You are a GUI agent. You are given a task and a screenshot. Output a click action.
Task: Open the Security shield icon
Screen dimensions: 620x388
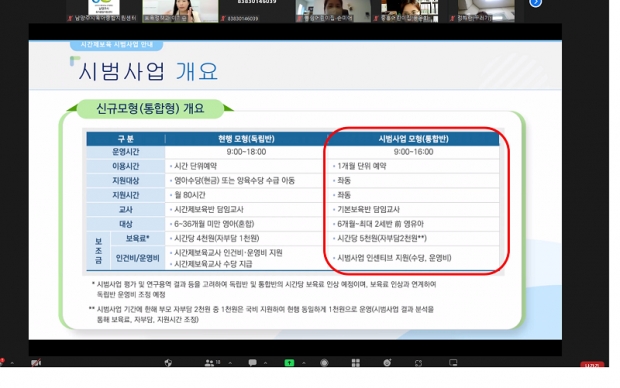pos(168,363)
